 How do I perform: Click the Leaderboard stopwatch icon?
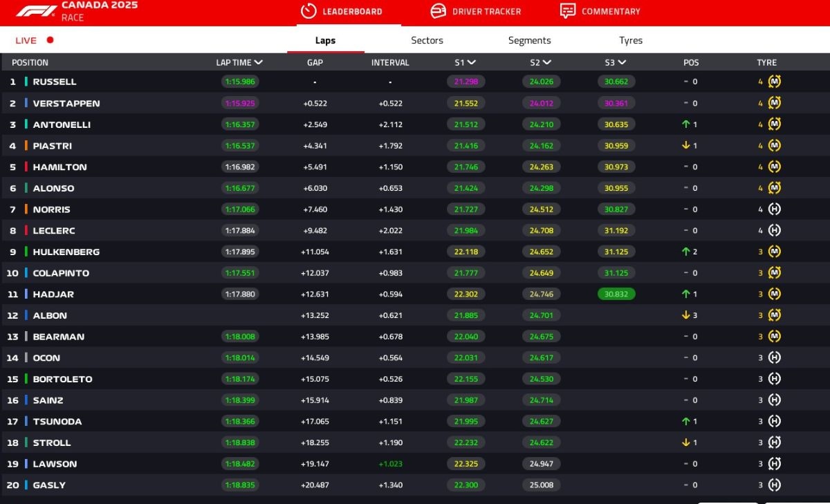[x=308, y=11]
